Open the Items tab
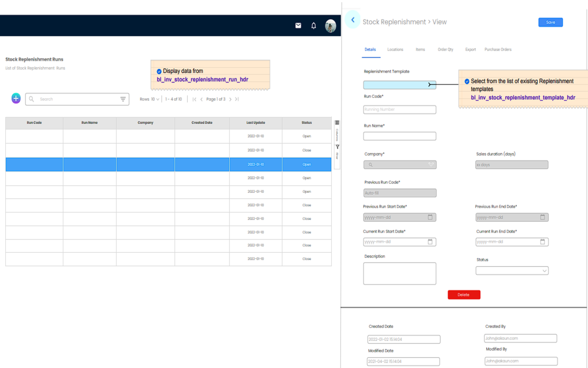The width and height of the screenshot is (588, 368). pos(420,49)
